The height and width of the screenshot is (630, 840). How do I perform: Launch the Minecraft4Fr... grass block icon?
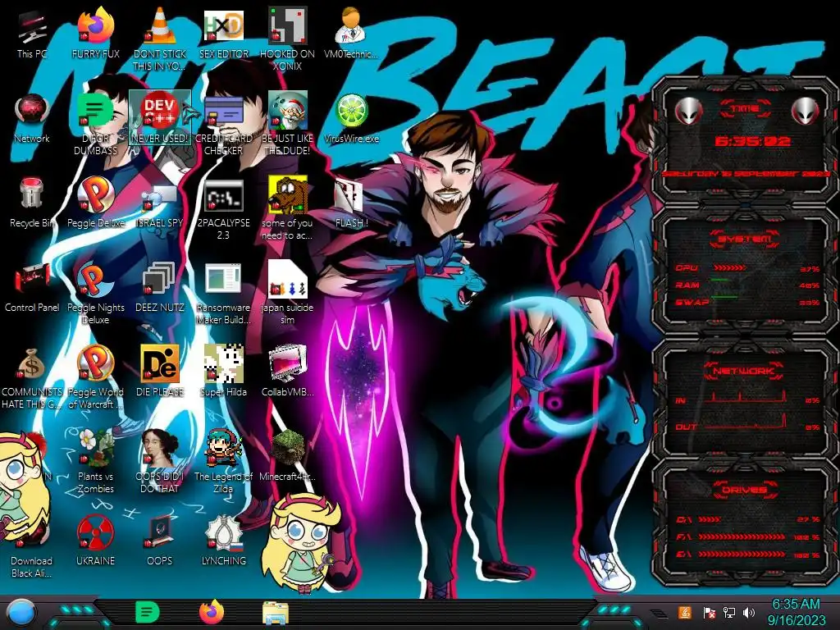click(287, 456)
